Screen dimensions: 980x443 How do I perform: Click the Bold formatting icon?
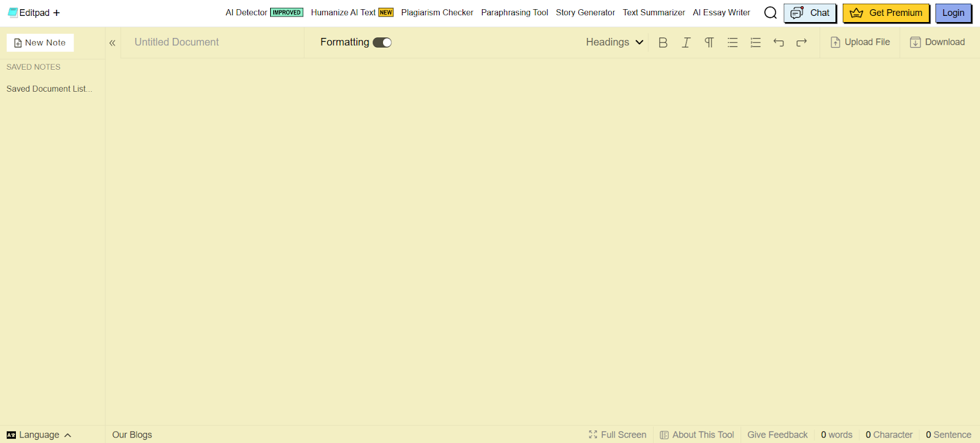tap(663, 42)
